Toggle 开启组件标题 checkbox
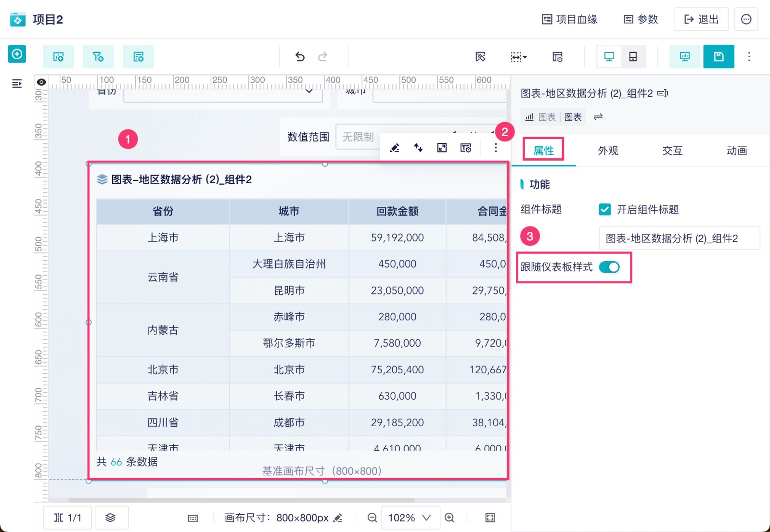This screenshot has width=770, height=532. [x=604, y=209]
